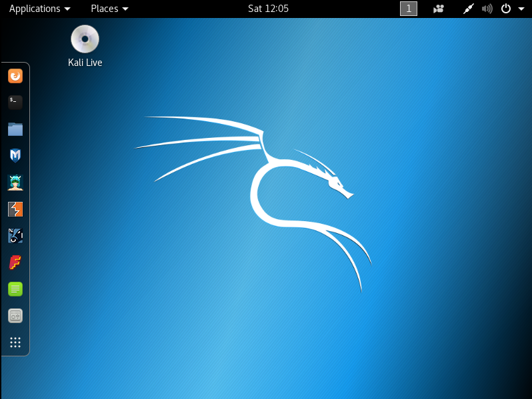
Task: Open the Terminal from the dock
Action: (x=15, y=103)
